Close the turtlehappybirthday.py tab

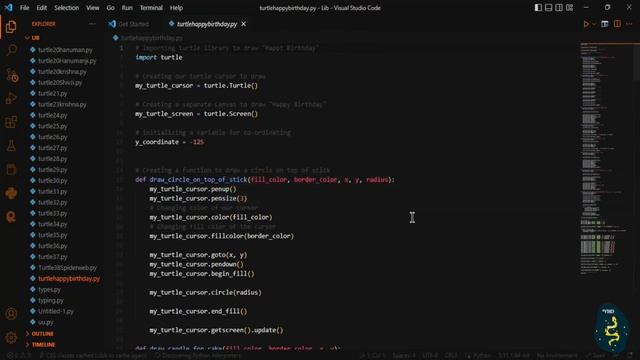pos(244,24)
